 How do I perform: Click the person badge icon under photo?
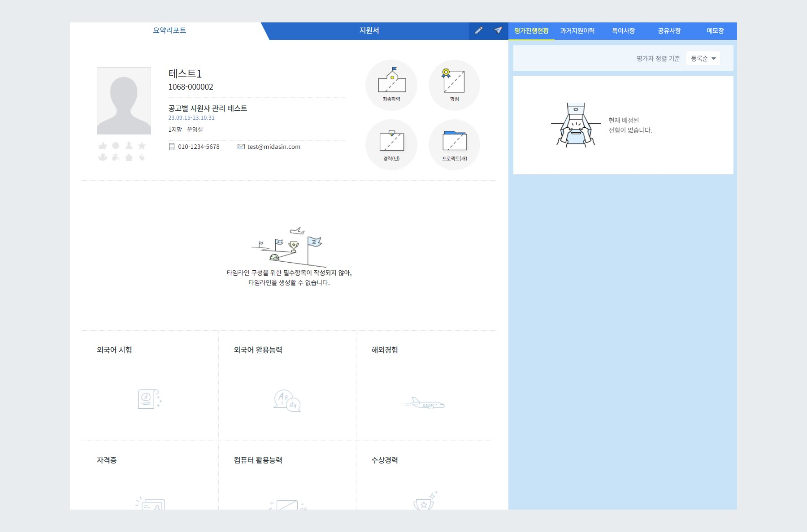point(129,146)
